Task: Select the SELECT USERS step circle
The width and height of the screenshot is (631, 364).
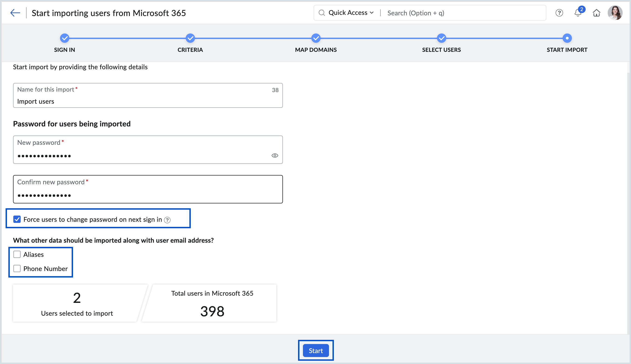Action: [441, 38]
